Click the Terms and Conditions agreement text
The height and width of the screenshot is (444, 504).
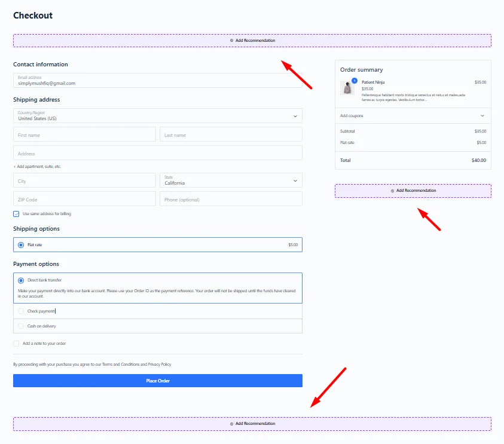pos(92,365)
